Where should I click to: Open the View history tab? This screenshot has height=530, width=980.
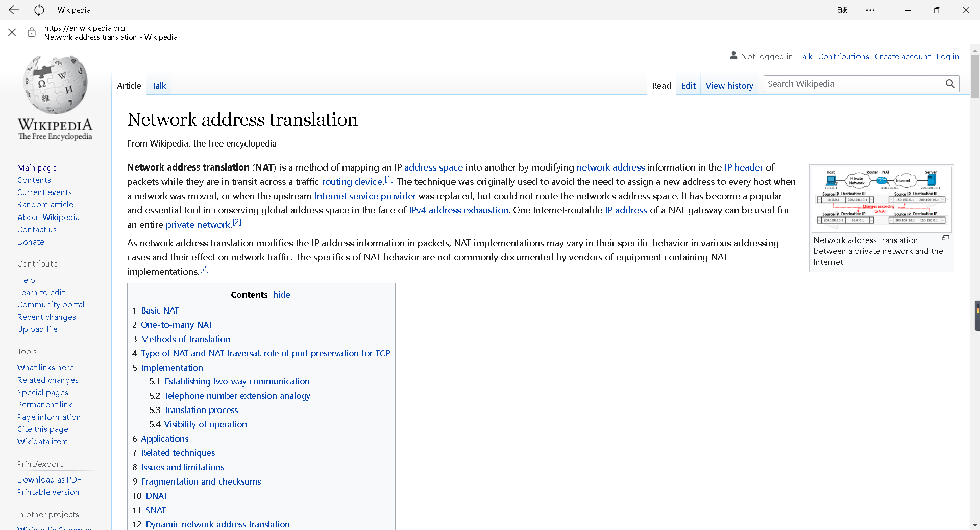pyautogui.click(x=729, y=86)
